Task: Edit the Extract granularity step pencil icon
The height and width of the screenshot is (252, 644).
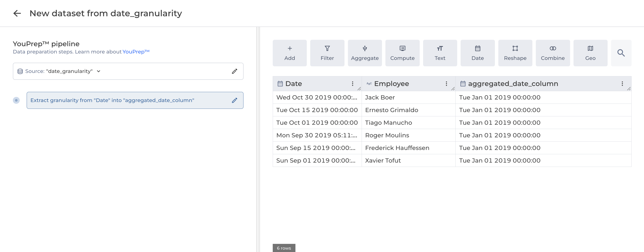Action: tap(234, 100)
